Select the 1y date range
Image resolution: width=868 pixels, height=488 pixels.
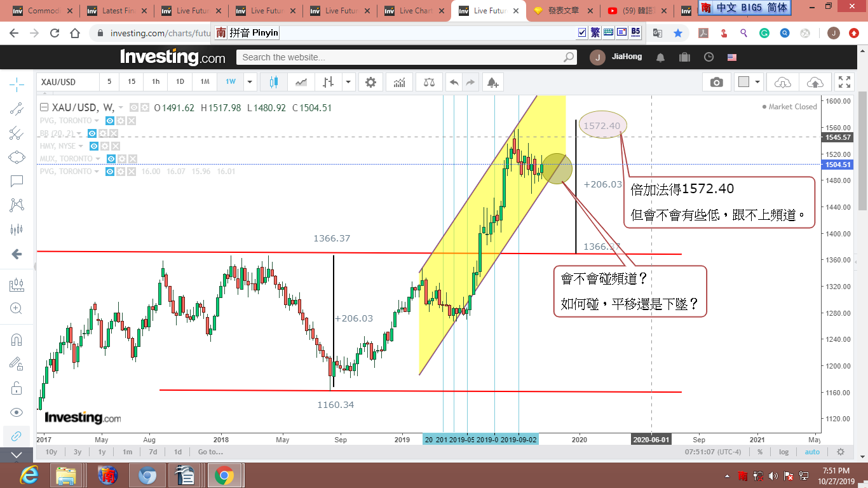[x=102, y=452]
